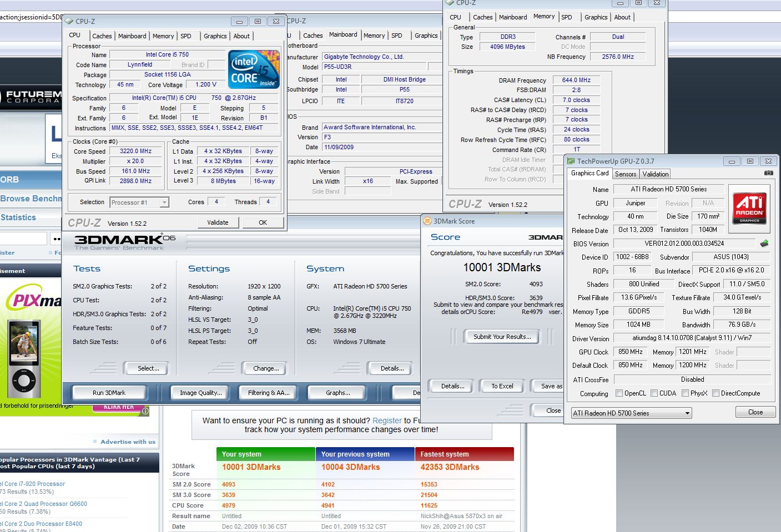Click the iPod advertisement image
This screenshot has height=532, width=781.
(25, 359)
